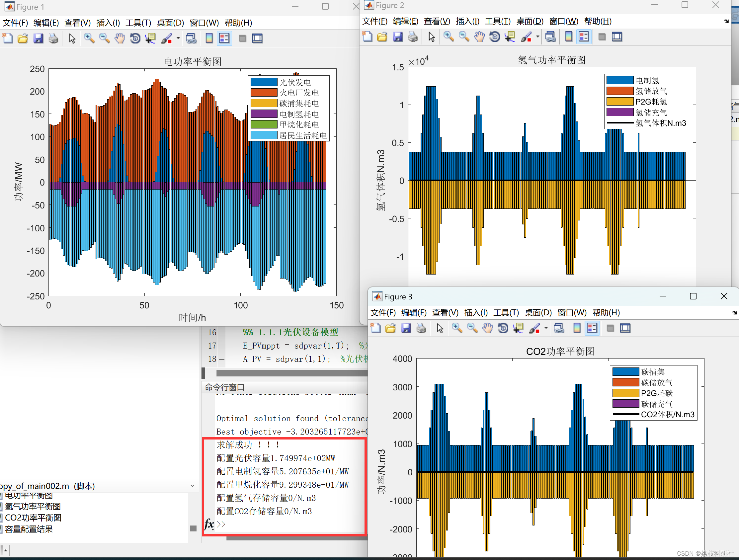The image size is (739, 560).
Task: Activate Zoom Out tool in Figure 1
Action: click(x=105, y=39)
